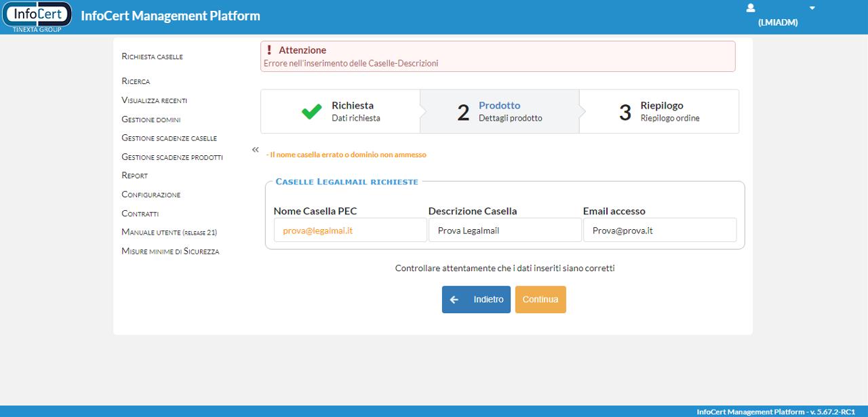Click the Email accesso input field
The height and width of the screenshot is (417, 868).
click(x=659, y=230)
